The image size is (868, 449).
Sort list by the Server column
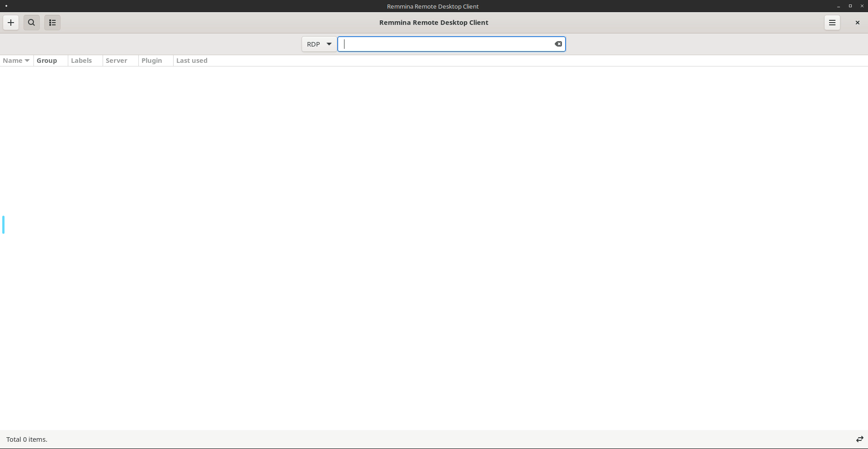[117, 61]
